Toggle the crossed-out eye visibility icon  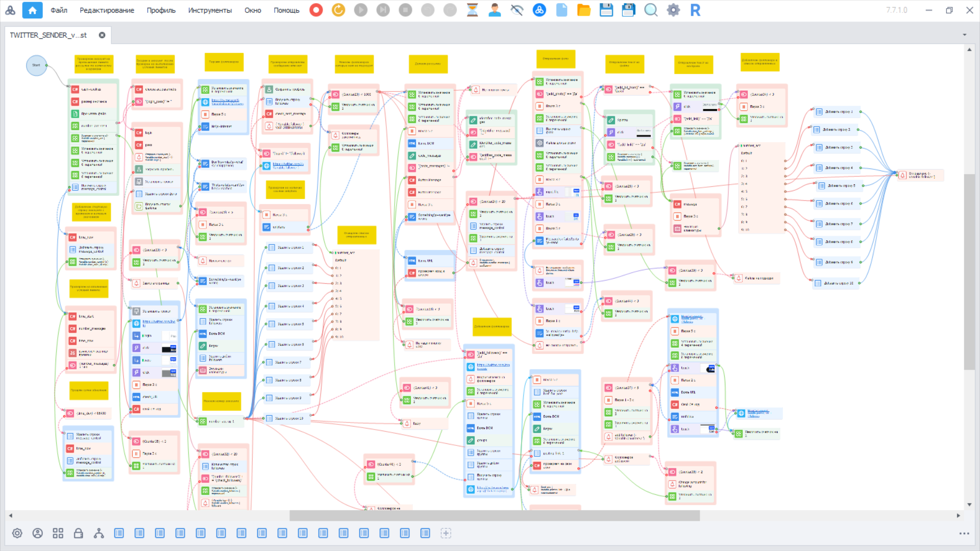pyautogui.click(x=517, y=10)
